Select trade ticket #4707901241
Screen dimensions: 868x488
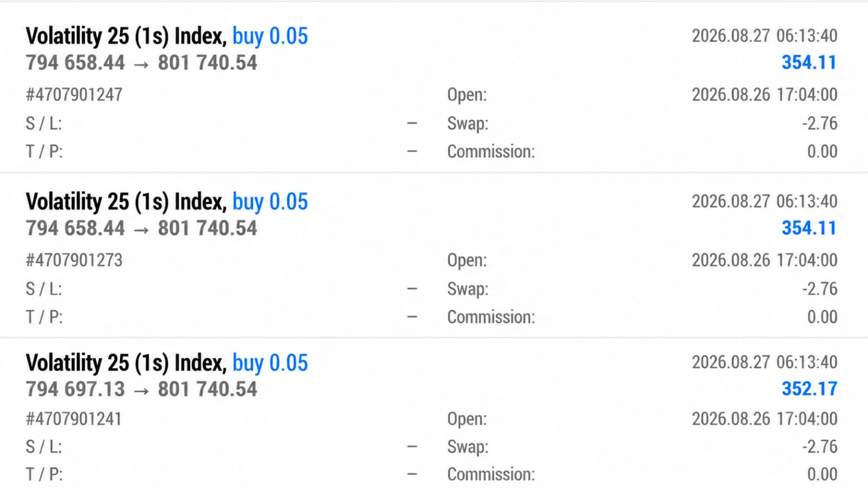(x=73, y=419)
